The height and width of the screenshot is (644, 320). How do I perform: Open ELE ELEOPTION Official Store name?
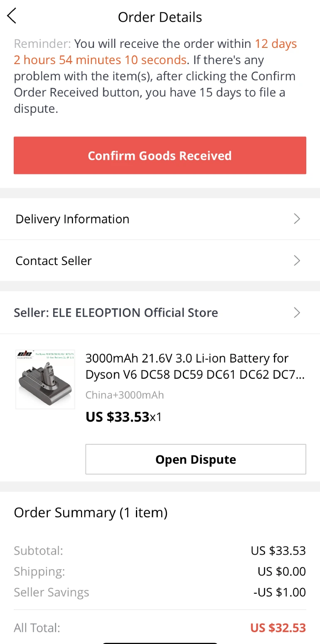coord(116,312)
